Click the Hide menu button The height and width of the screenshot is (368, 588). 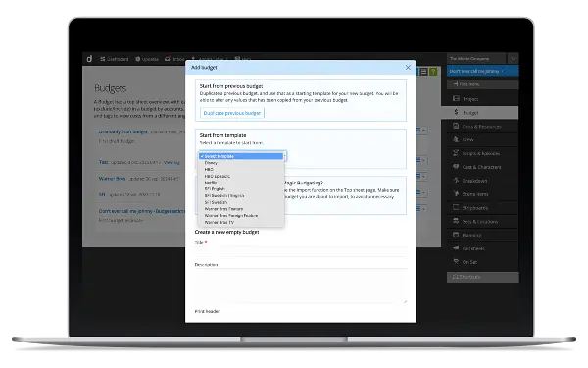click(x=482, y=84)
